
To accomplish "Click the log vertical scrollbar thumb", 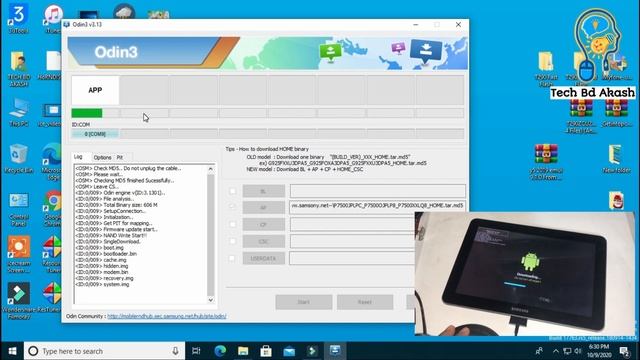I will (x=211, y=235).
